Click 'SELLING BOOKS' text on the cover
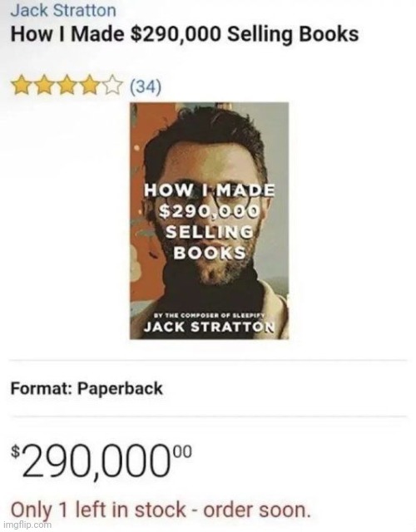416x532 pixels. [x=209, y=242]
